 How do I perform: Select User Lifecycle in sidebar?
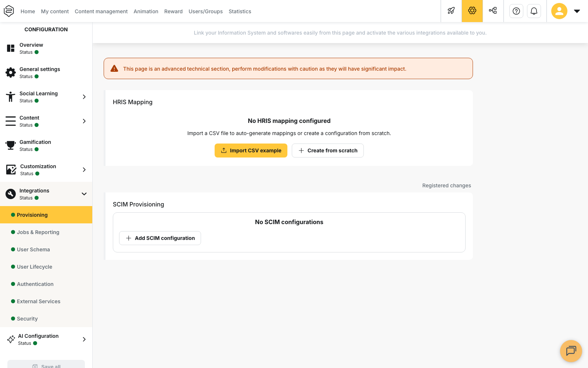tap(46, 267)
